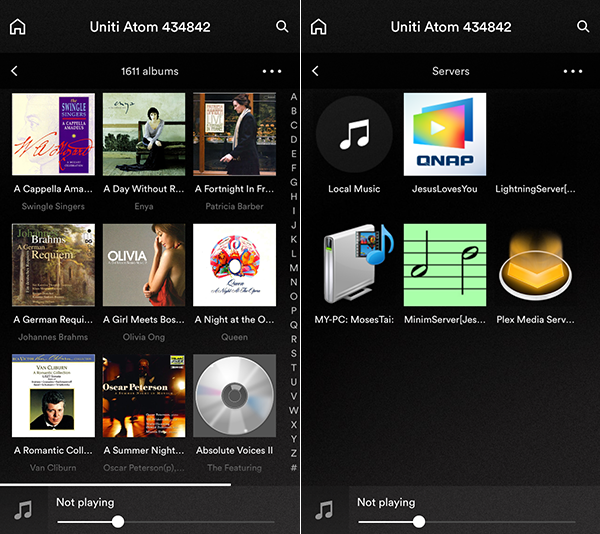Select the Olivia Ong album cover

point(144,265)
